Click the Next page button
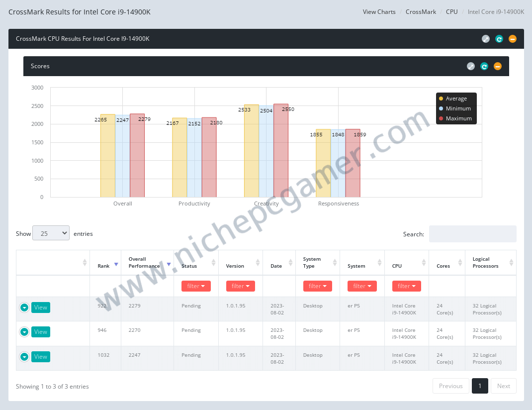532x410 pixels. tap(504, 386)
